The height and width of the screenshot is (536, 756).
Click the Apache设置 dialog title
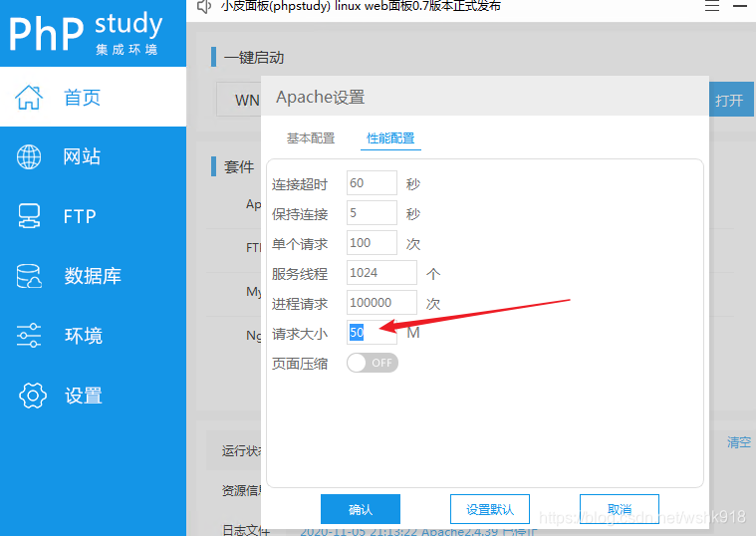(320, 97)
